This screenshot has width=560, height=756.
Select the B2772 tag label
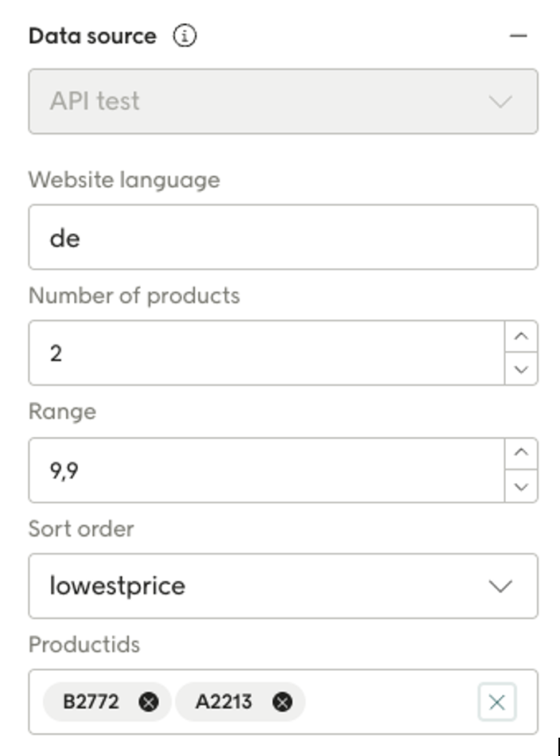[x=91, y=702]
